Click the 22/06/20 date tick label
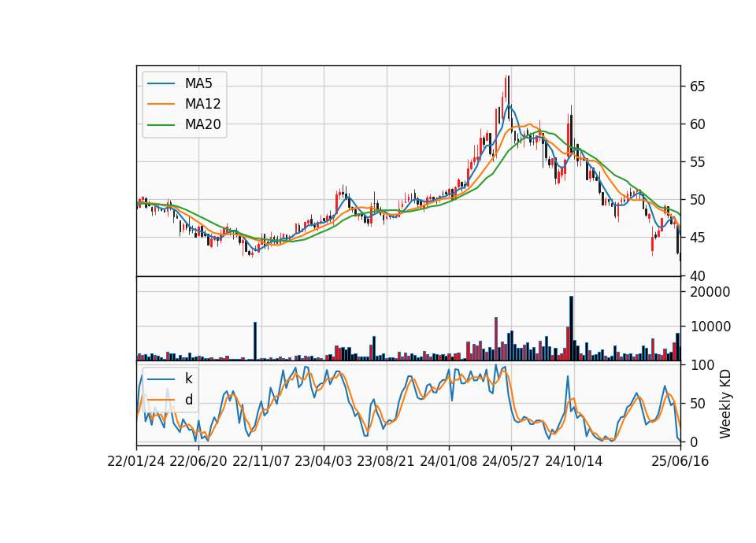 tap(198, 462)
